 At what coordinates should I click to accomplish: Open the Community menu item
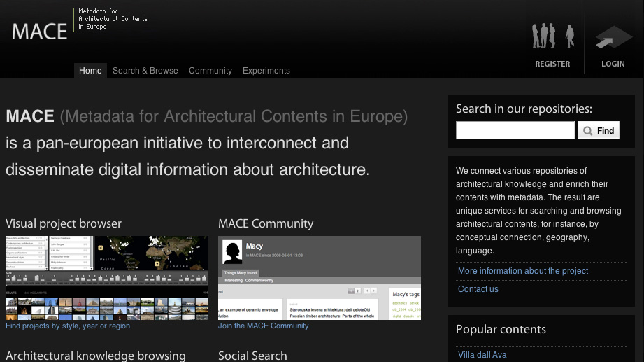click(210, 71)
